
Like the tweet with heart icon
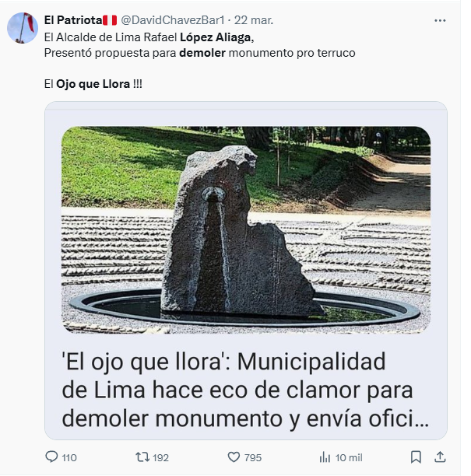tap(234, 457)
